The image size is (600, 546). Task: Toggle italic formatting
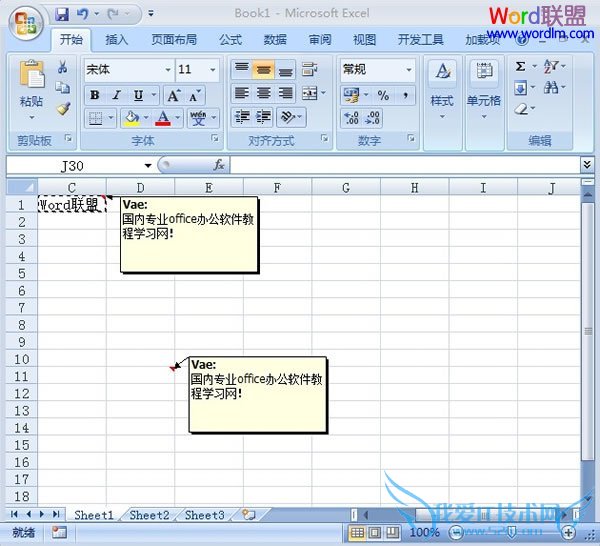click(x=116, y=95)
